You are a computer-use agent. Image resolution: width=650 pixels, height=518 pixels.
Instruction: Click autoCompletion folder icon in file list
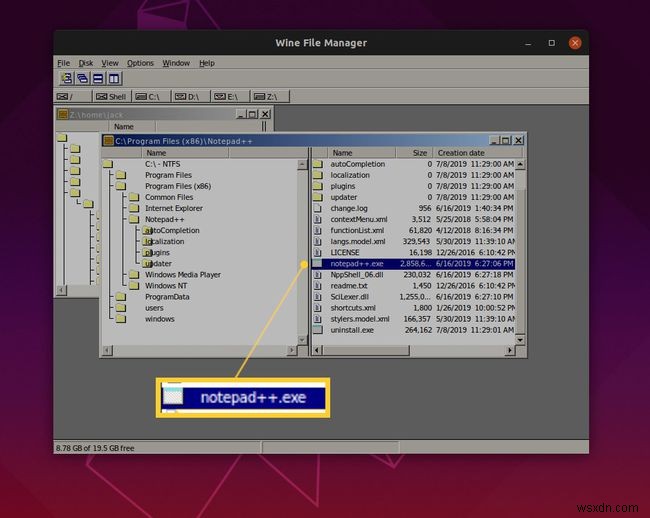point(318,164)
